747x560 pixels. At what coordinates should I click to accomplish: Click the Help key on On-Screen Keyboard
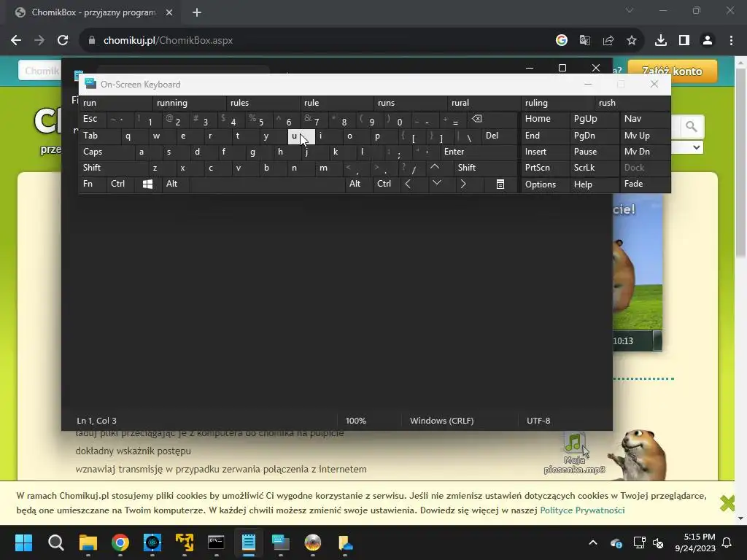coord(594,184)
